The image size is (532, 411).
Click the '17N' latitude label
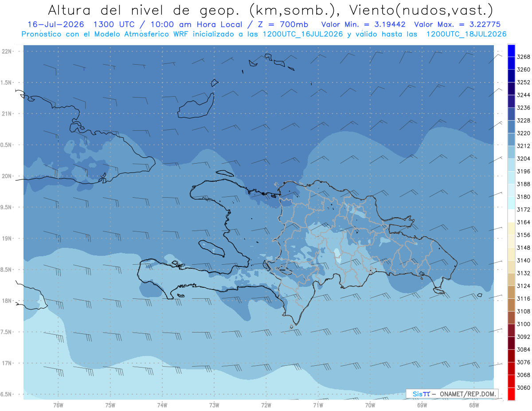7,363
